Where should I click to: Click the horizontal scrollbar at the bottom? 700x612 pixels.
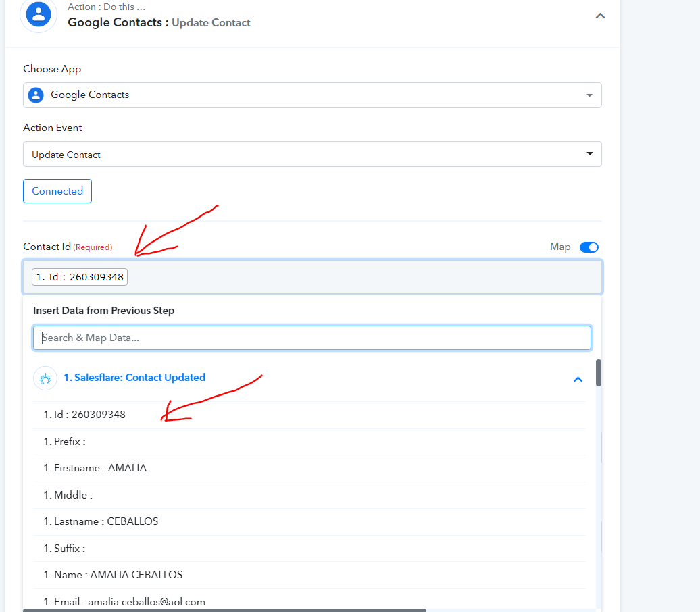coord(224,610)
